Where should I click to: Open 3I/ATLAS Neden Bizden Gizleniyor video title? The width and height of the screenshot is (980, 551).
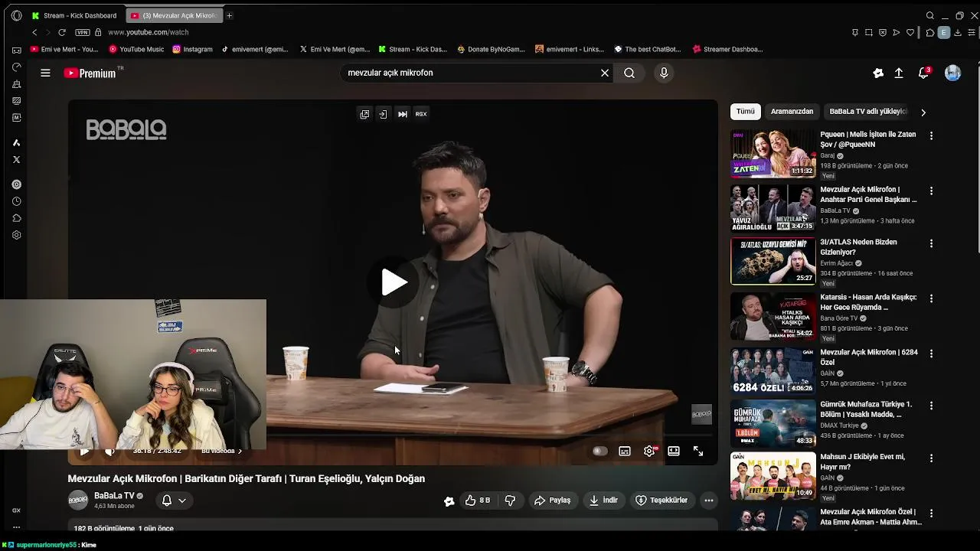(x=858, y=246)
